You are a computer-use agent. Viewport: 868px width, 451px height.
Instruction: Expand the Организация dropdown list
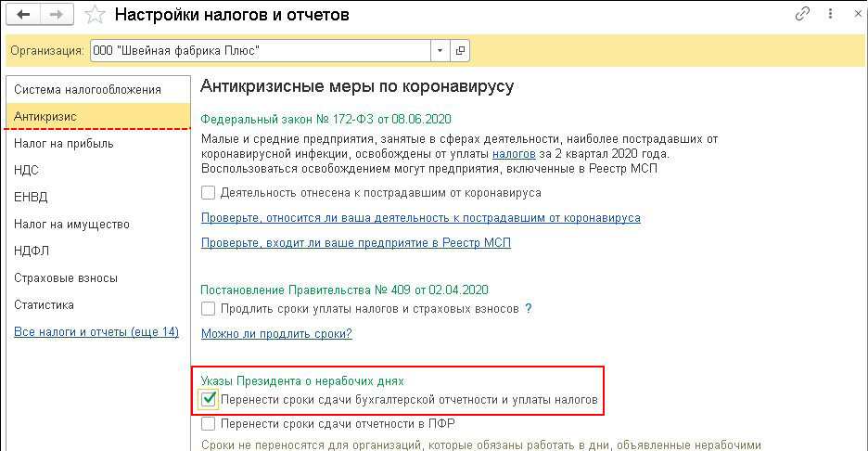[439, 49]
